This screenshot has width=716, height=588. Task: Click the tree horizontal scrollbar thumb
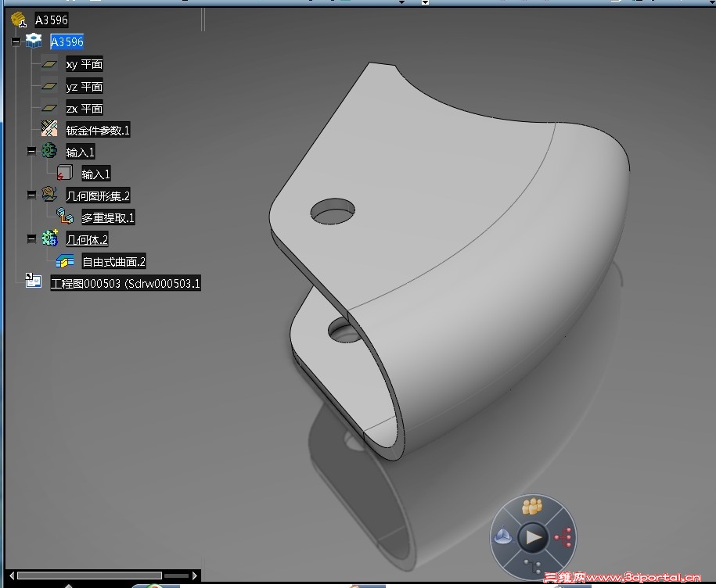point(89,575)
